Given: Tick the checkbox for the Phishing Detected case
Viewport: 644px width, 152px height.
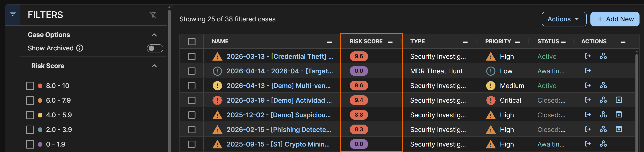Looking at the screenshot, I should point(192,130).
